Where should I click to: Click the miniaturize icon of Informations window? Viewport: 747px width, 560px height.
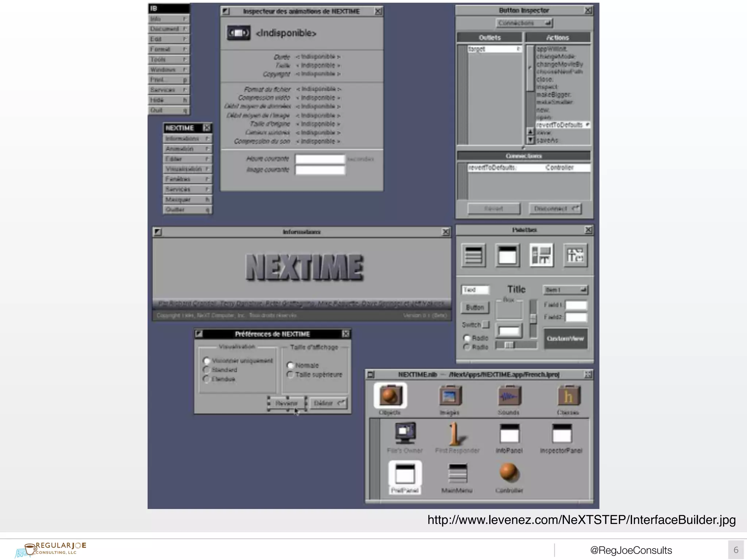click(x=157, y=232)
